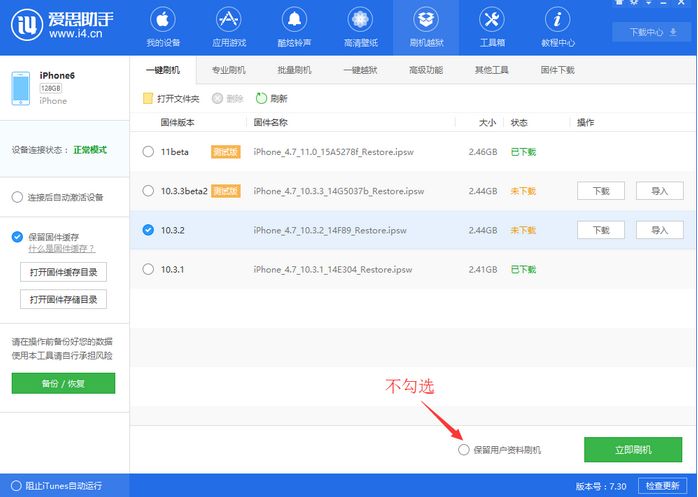Click the 打开文件夹 folder toolbar item
This screenshot has width=698, height=497.
(171, 98)
